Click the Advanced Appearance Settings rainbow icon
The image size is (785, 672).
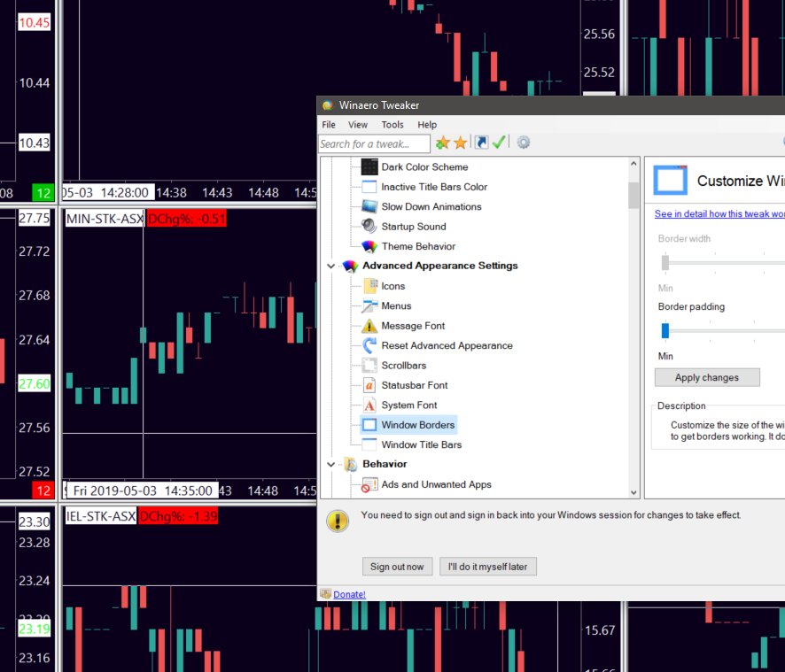(x=350, y=266)
